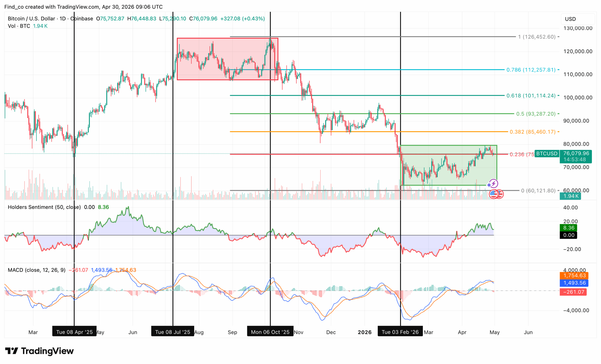
Task: Select the 76,079.96 last price label
Action: click(576, 153)
